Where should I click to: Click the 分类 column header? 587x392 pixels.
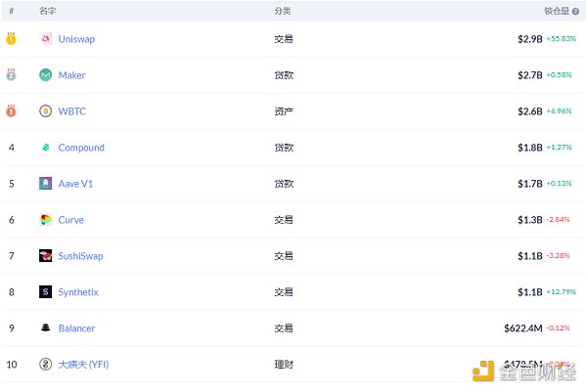[x=282, y=11]
